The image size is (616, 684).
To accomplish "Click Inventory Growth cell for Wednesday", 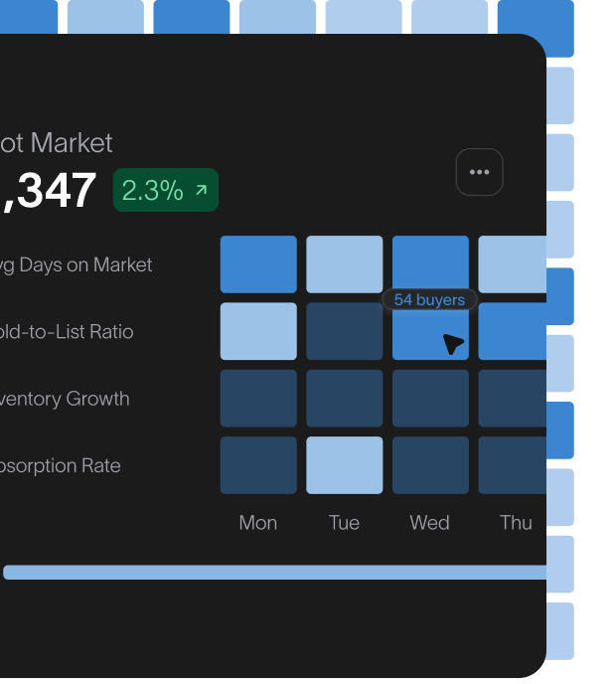I will tap(430, 399).
